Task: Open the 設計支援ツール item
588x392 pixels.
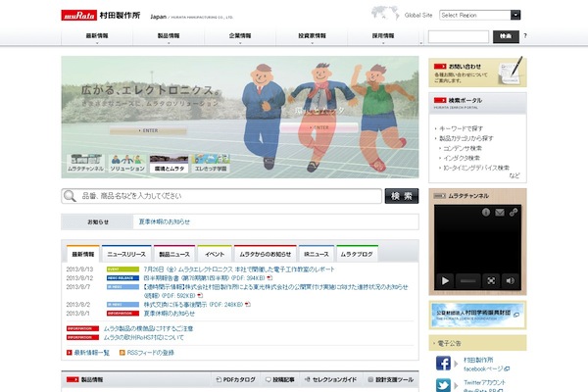Action: pos(390,379)
